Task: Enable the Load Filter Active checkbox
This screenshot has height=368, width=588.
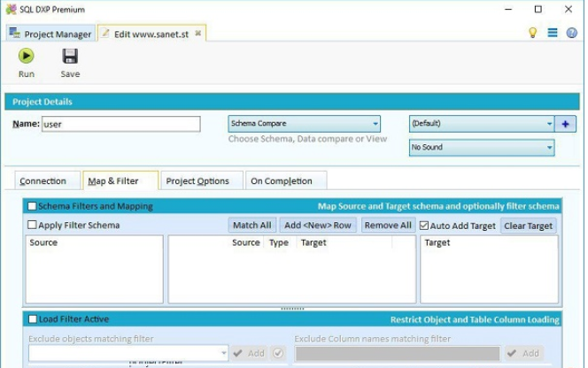Action: tap(33, 319)
